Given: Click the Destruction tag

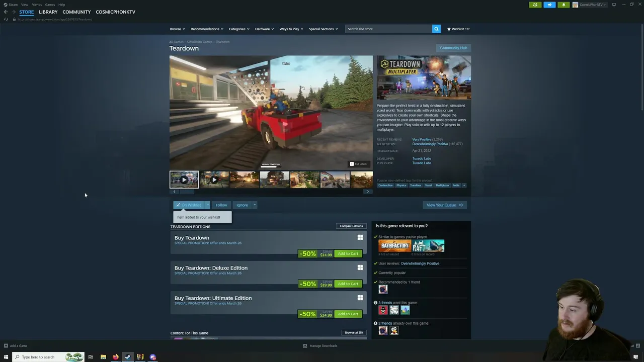Looking at the screenshot, I should 385,185.
